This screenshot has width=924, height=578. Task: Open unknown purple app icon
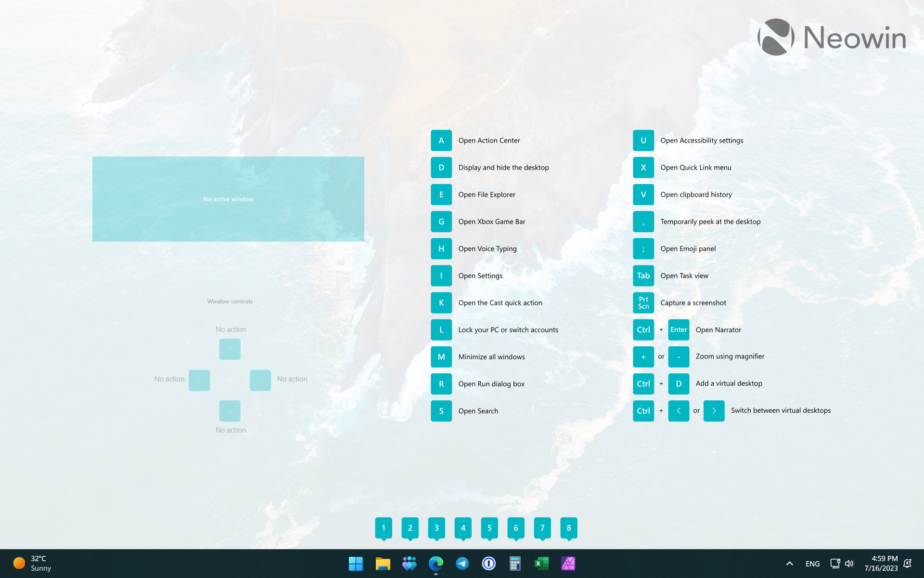(568, 563)
